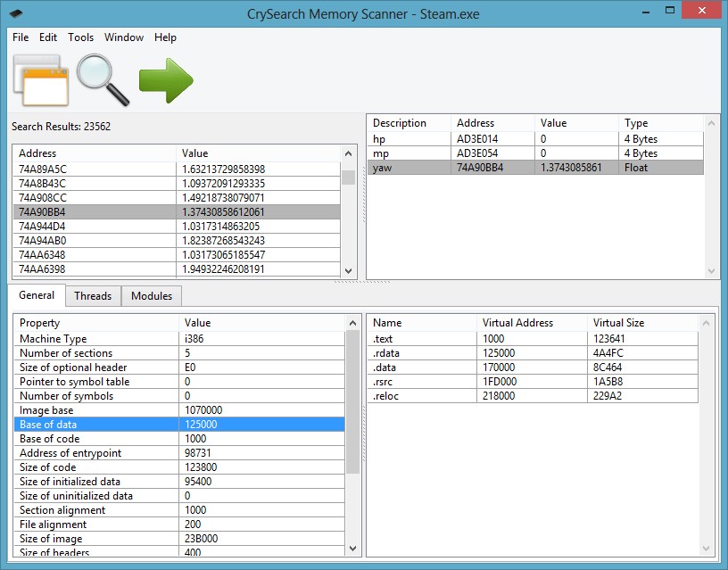Select search result 74A90BB4
This screenshot has width=728, height=570.
(177, 212)
